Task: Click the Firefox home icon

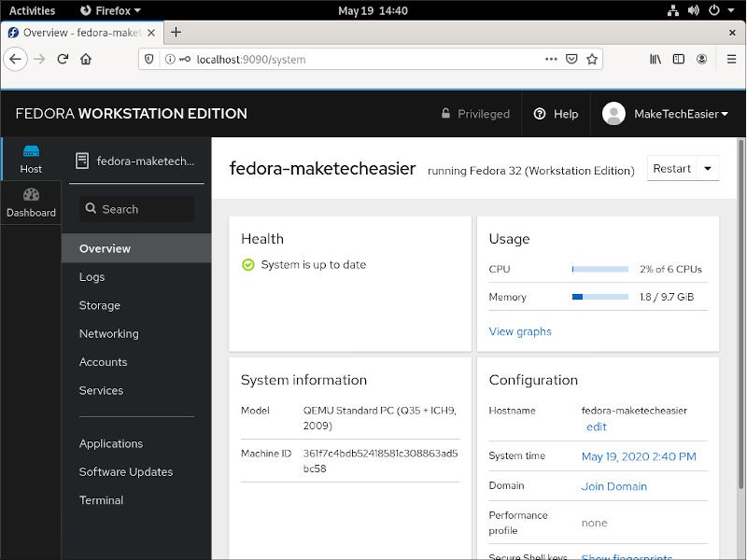Action: tap(86, 59)
